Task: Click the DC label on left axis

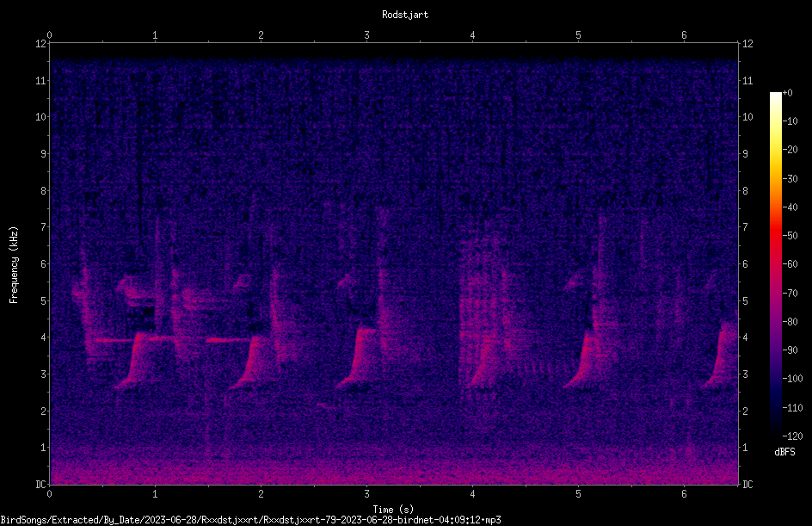Action: pyautogui.click(x=41, y=485)
